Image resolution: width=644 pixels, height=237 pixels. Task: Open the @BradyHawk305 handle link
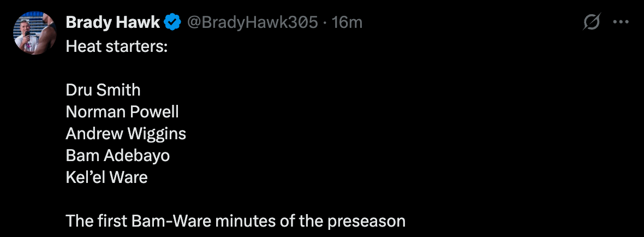pyautogui.click(x=252, y=22)
